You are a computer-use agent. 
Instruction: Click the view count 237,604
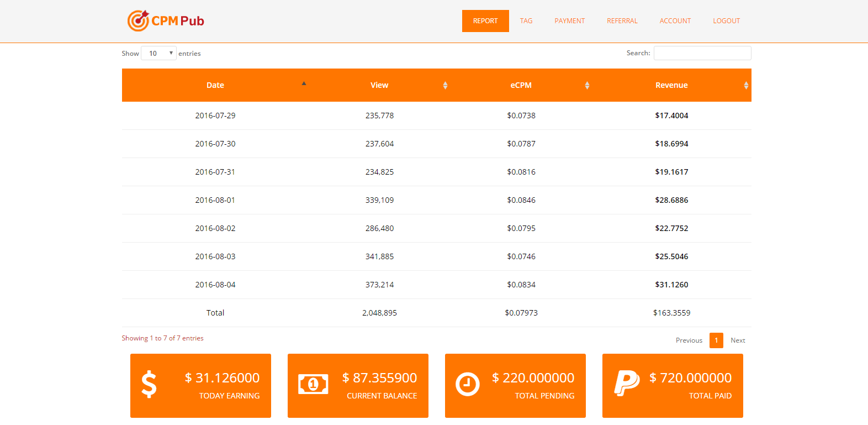[379, 144]
